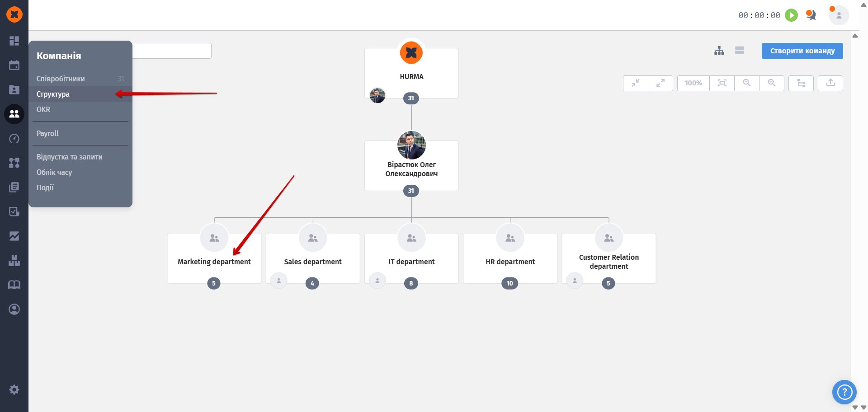
Task: Collapse Вірастюк Олег node's 31 badge
Action: click(411, 191)
